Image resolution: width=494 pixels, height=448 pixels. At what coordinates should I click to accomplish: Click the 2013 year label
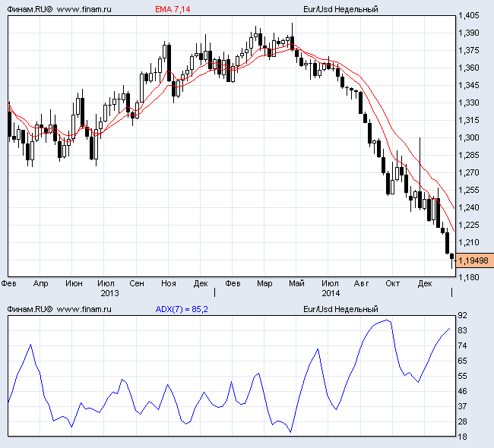pyautogui.click(x=109, y=292)
